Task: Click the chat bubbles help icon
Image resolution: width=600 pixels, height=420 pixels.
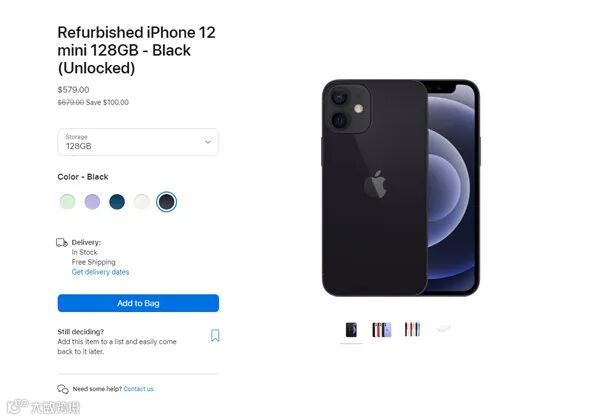Action: tap(63, 389)
